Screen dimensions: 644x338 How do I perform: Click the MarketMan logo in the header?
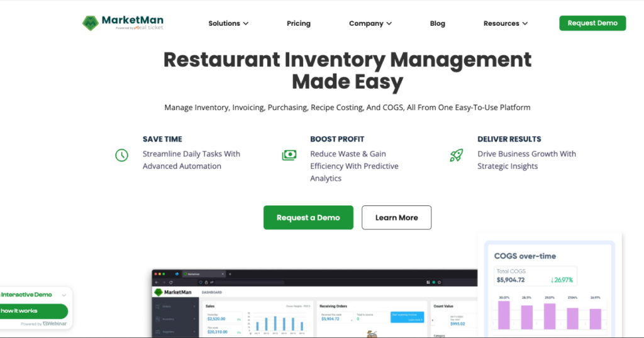coord(123,23)
